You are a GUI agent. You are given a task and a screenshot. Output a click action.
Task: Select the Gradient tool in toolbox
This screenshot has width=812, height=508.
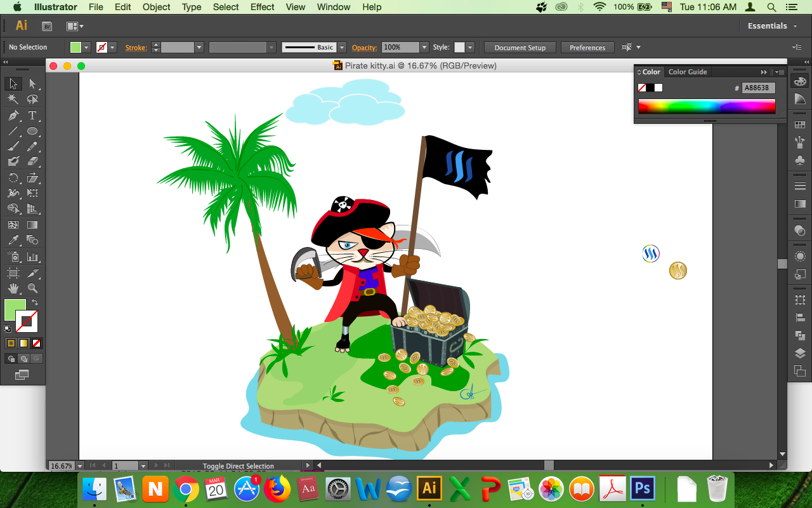[32, 225]
